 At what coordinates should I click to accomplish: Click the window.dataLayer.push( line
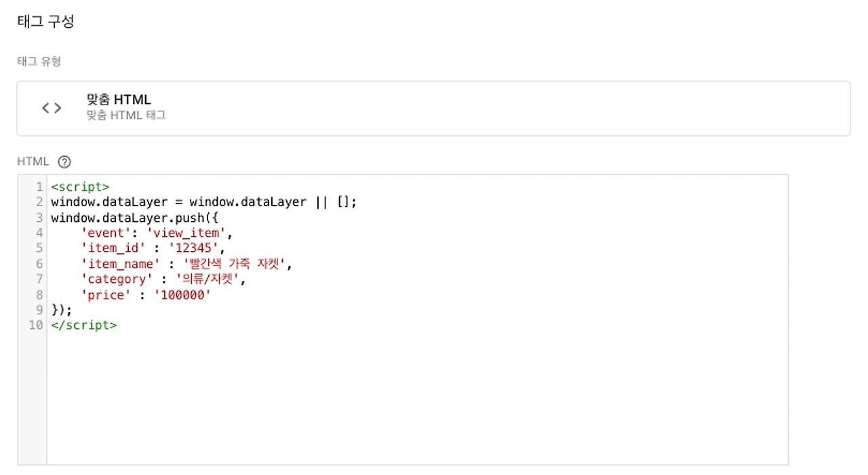136,218
